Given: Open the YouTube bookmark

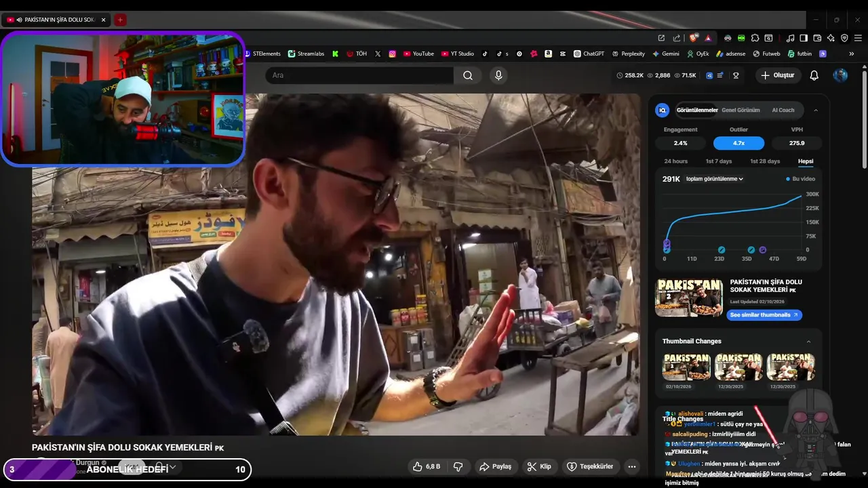Looking at the screenshot, I should point(418,54).
